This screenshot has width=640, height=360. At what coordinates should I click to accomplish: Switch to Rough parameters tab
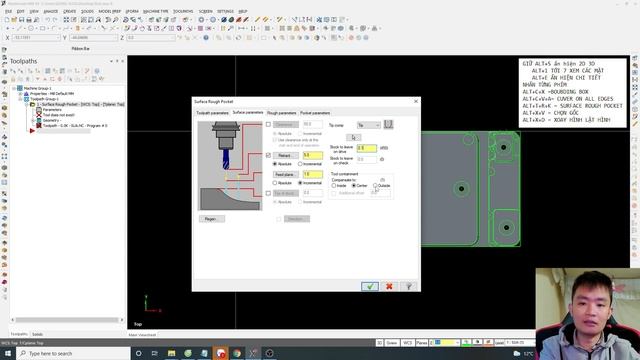pyautogui.click(x=282, y=113)
